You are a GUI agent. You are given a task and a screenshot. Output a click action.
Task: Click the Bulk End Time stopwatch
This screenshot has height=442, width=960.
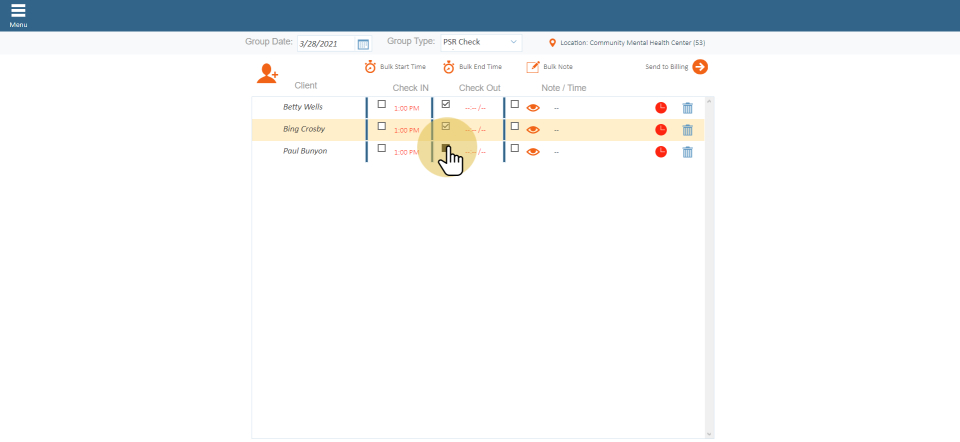click(x=449, y=67)
